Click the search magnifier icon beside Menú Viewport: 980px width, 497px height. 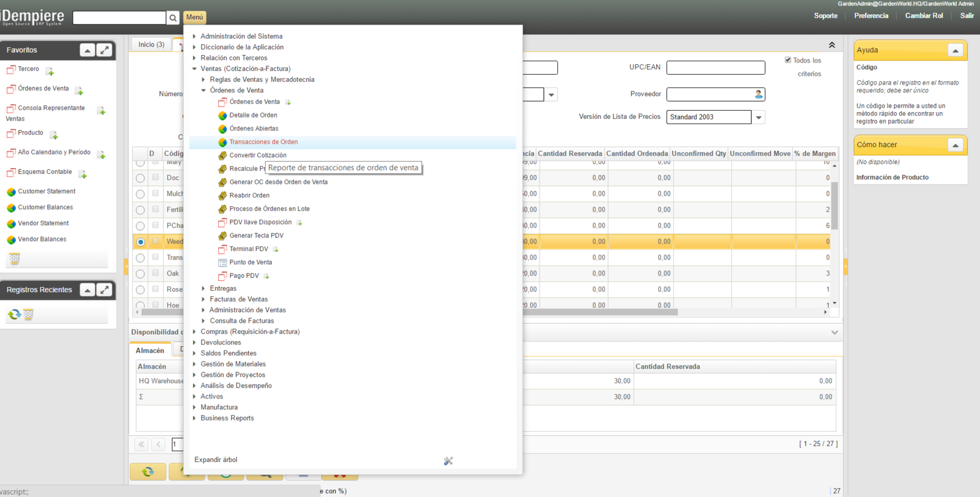pos(173,18)
